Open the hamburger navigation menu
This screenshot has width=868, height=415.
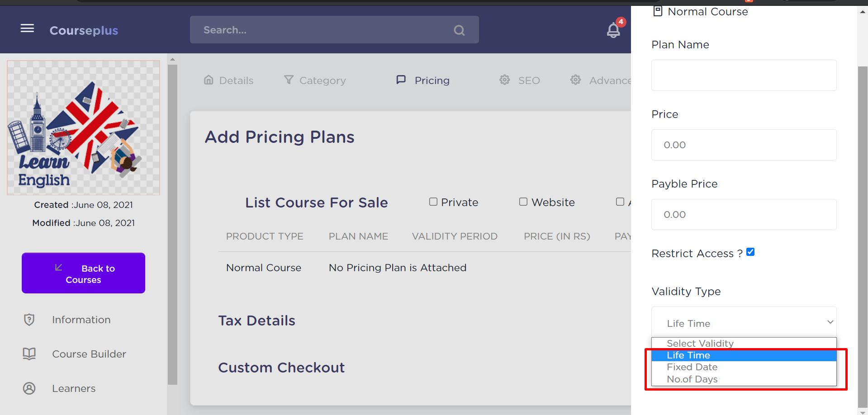27,28
